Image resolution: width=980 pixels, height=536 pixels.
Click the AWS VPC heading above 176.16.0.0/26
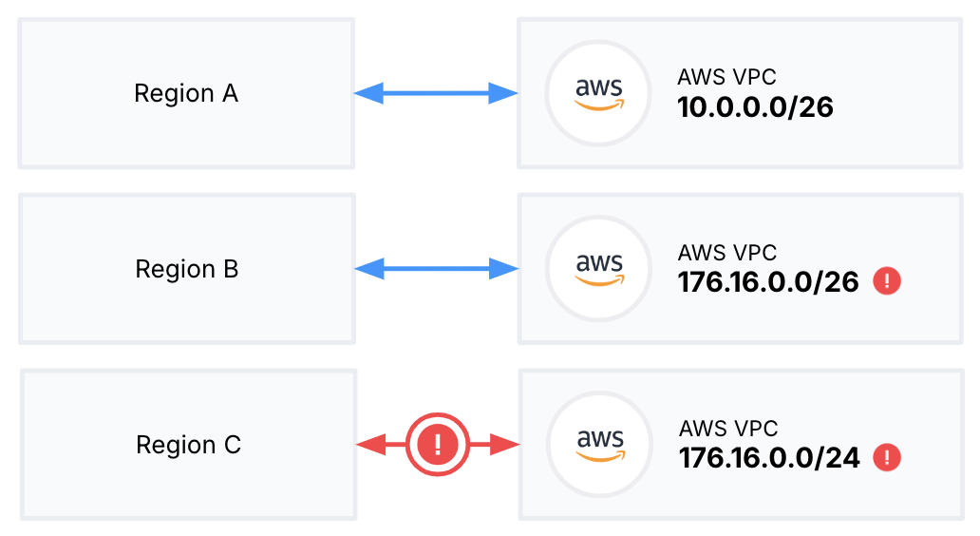727,253
